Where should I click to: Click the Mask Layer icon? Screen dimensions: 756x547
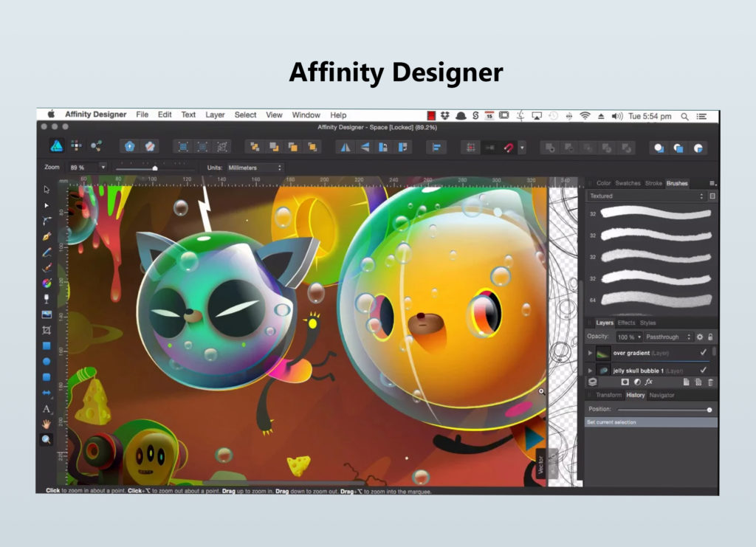pyautogui.click(x=625, y=382)
